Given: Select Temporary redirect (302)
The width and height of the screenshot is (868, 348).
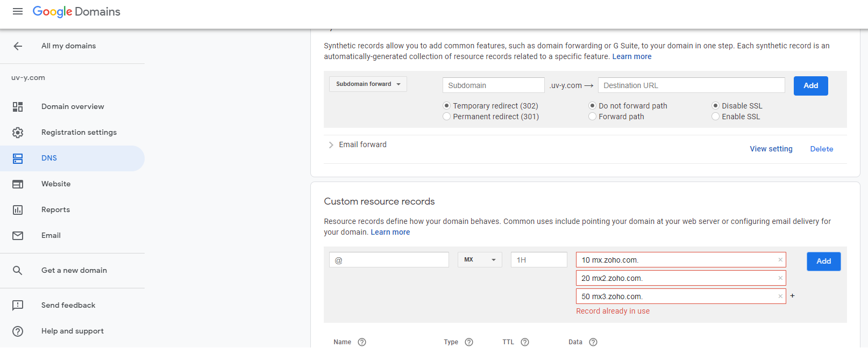Looking at the screenshot, I should 446,106.
